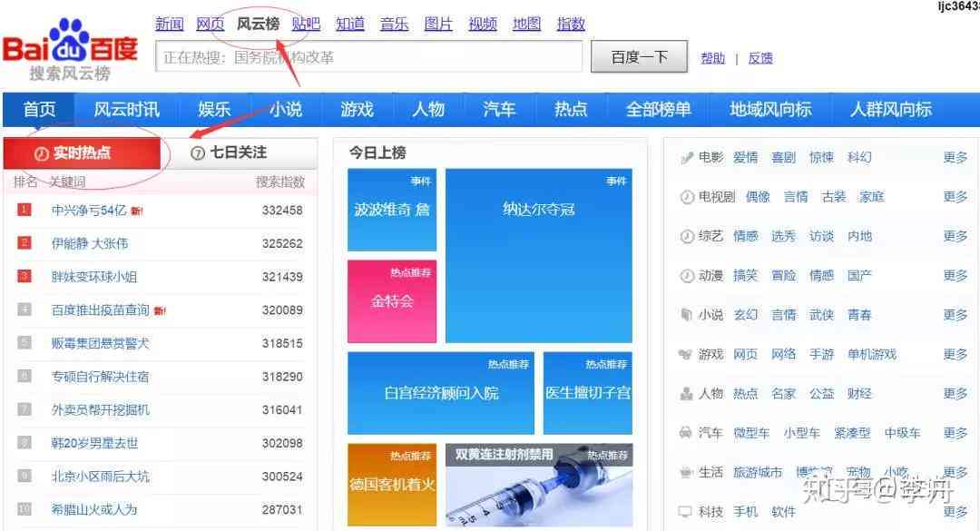
Task: Open 娱乐 in the navigation bar
Action: click(214, 110)
